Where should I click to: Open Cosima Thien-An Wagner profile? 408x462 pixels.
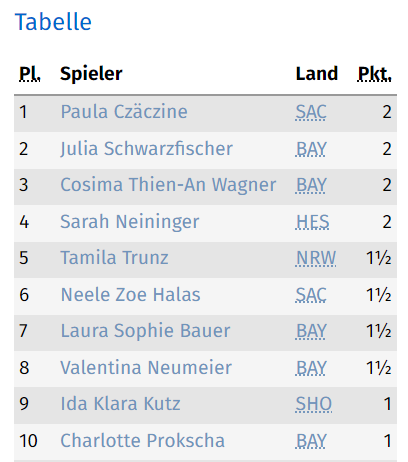168,185
